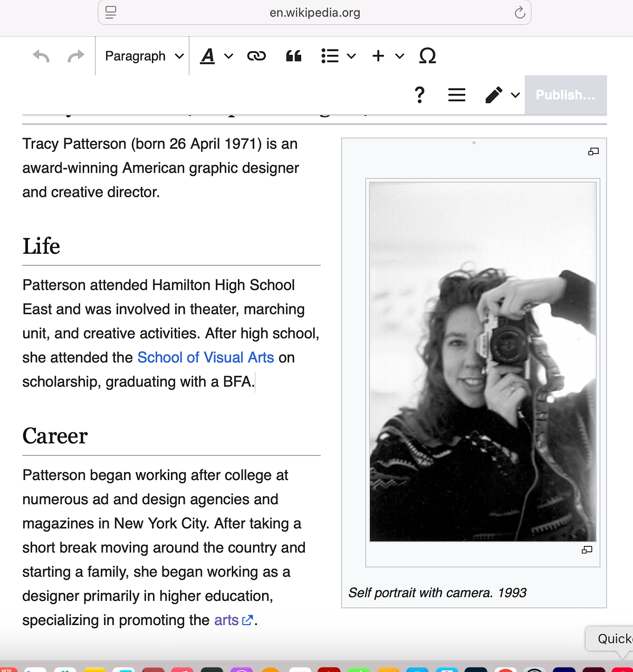633x672 pixels.
Task: Expand the text style chevron
Action: click(228, 56)
